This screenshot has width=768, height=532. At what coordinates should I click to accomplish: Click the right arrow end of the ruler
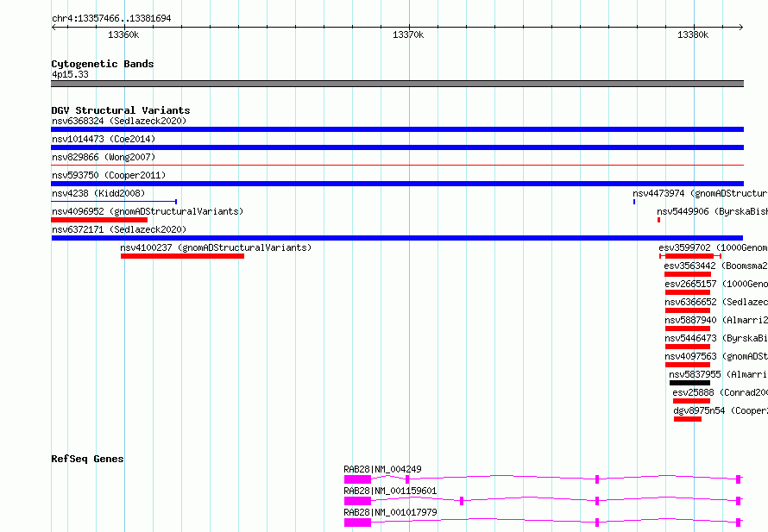click(x=741, y=28)
